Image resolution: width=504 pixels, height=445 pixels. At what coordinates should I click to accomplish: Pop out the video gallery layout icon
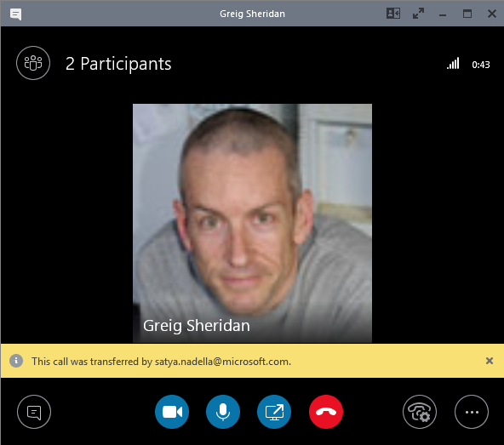(x=393, y=14)
